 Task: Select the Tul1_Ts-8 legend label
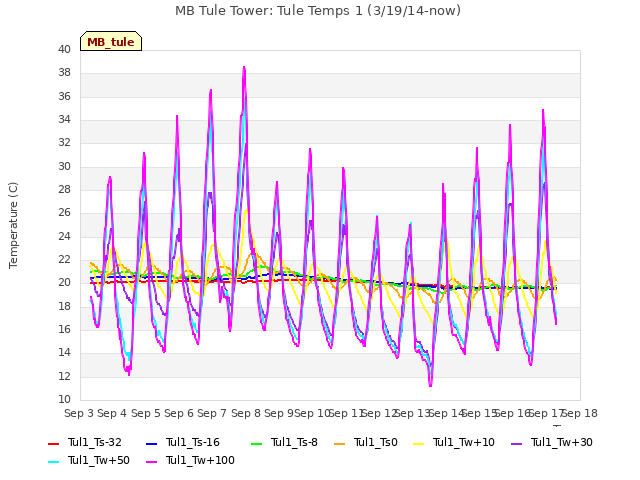click(294, 442)
